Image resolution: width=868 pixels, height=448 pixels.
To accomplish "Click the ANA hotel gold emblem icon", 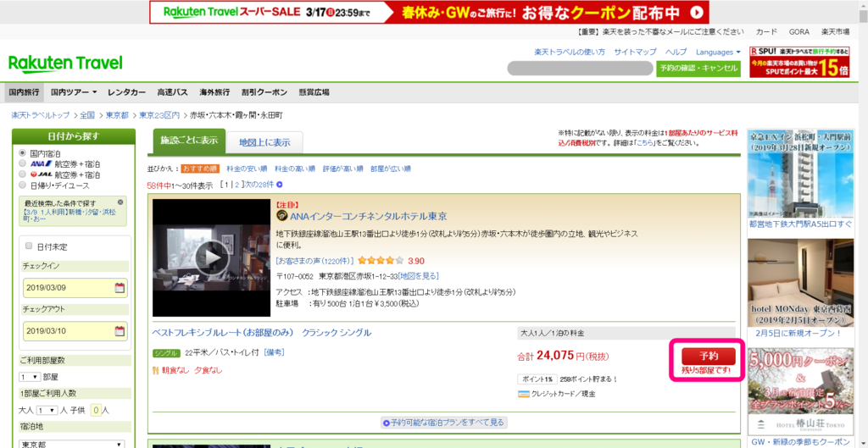I will (x=281, y=216).
